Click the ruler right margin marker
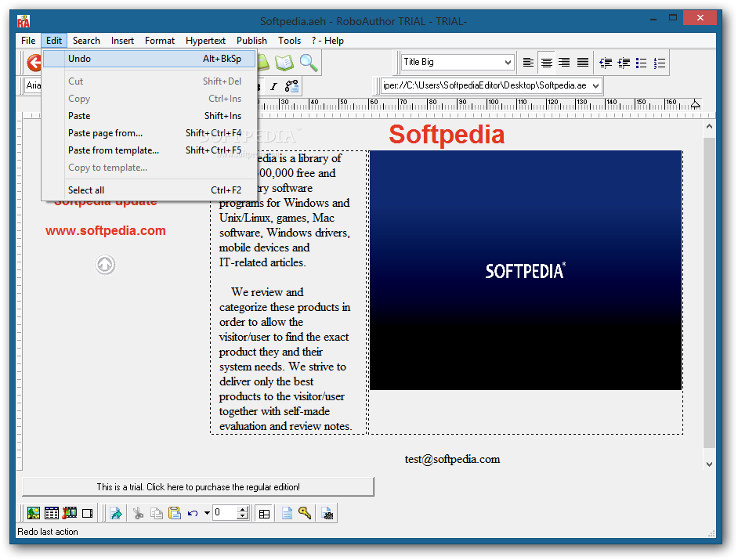The height and width of the screenshot is (560, 738). [x=695, y=104]
